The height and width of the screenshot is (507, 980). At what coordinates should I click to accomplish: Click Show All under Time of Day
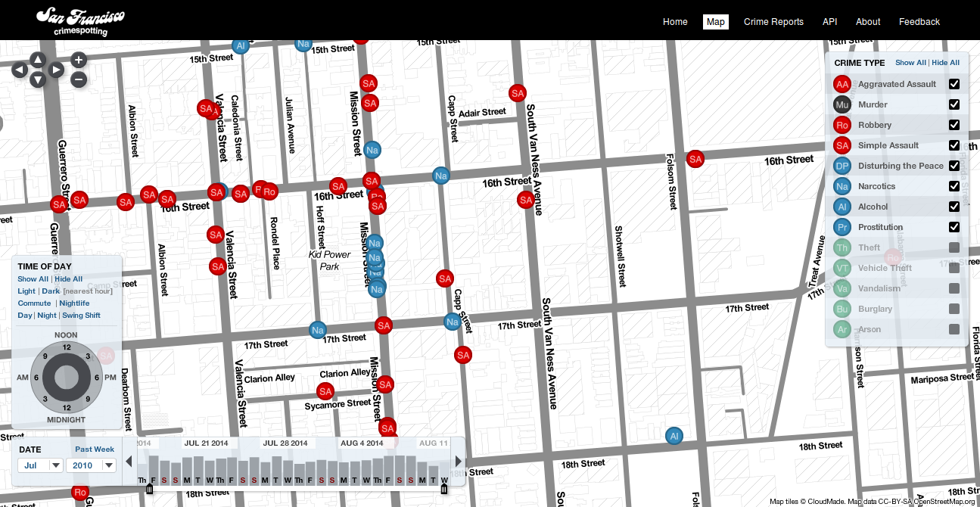pos(33,279)
